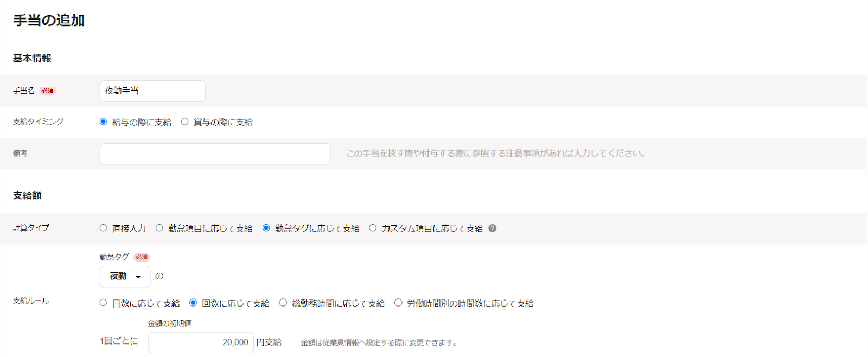Click the 手当の追加 page heading
This screenshot has height=357, width=868.
pyautogui.click(x=49, y=21)
